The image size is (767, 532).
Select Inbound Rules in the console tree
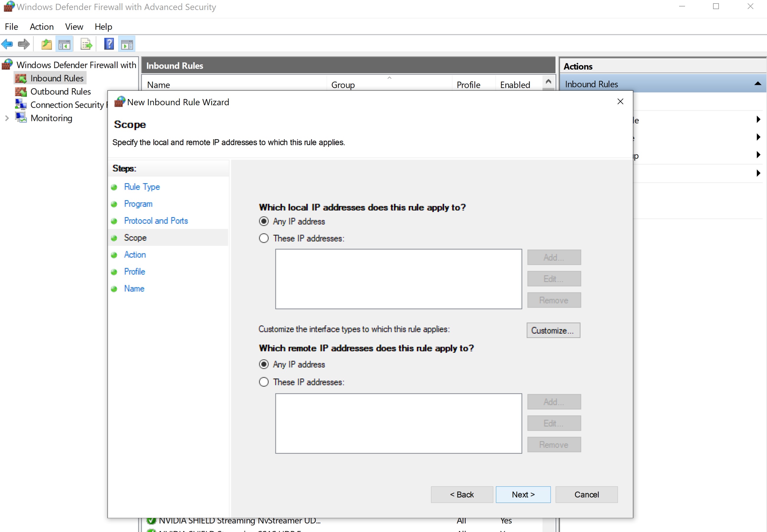pos(57,78)
